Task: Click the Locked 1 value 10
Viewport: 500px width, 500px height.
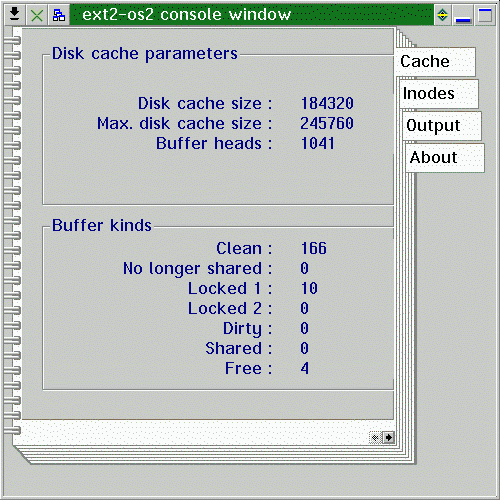Action: (309, 288)
